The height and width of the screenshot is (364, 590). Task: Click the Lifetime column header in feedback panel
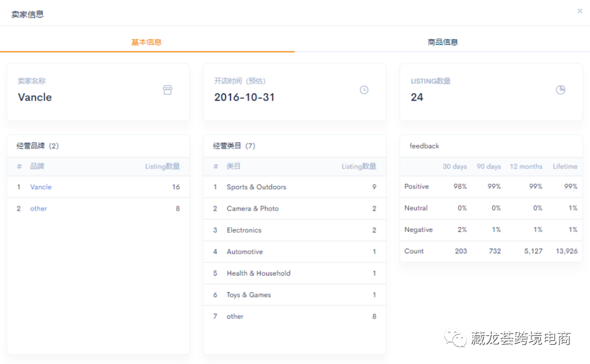click(x=564, y=166)
